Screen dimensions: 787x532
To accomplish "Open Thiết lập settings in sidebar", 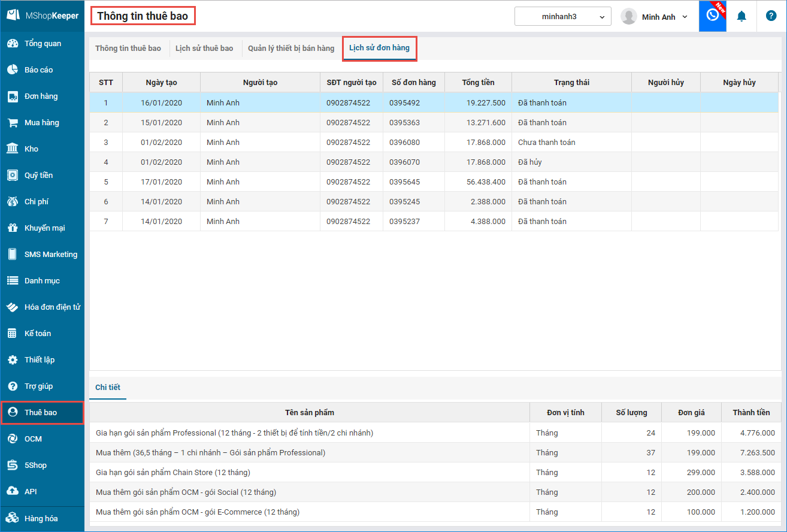I will point(39,360).
